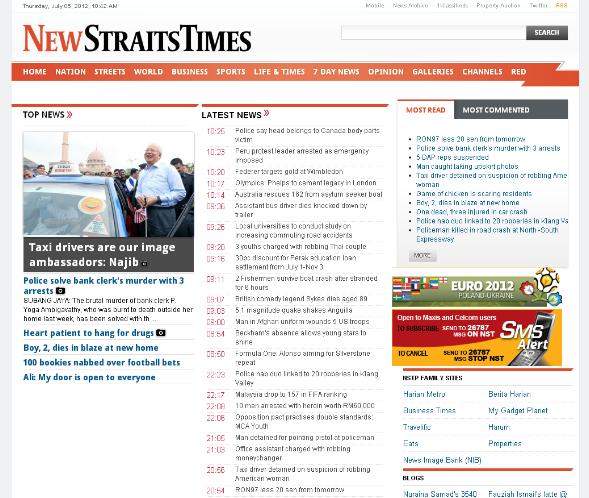Screen dimensions: 589x498
Task: Click the SEARCH button
Action: [547, 33]
